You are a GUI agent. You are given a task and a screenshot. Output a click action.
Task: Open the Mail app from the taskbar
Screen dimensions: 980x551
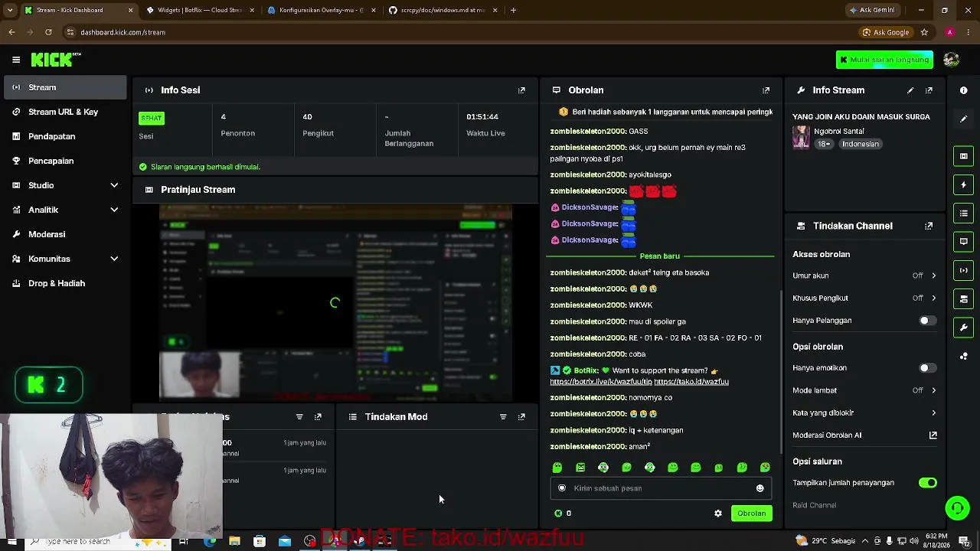[x=285, y=541]
